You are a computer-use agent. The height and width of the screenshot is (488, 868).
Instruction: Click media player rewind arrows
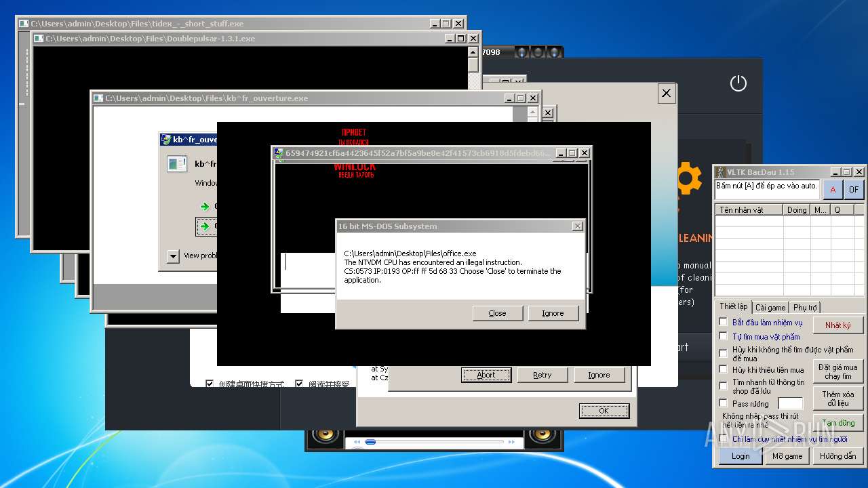pyautogui.click(x=355, y=443)
